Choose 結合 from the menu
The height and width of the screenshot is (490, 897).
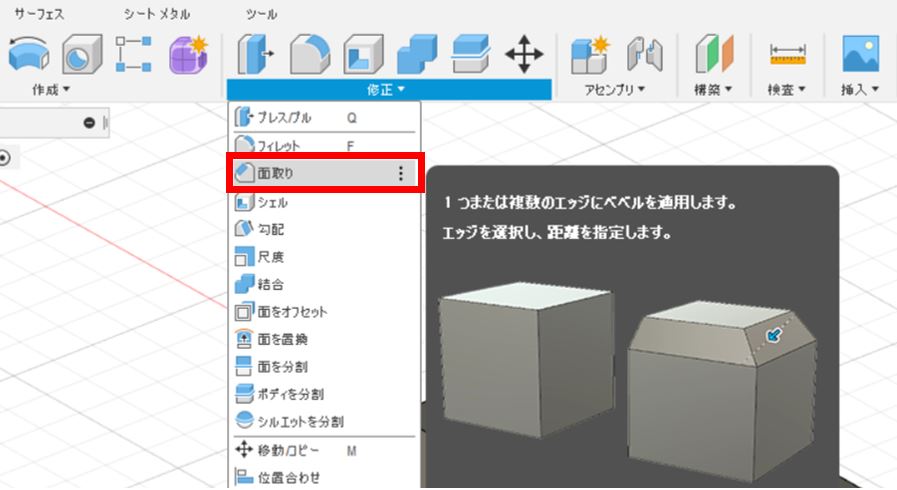tap(324, 284)
